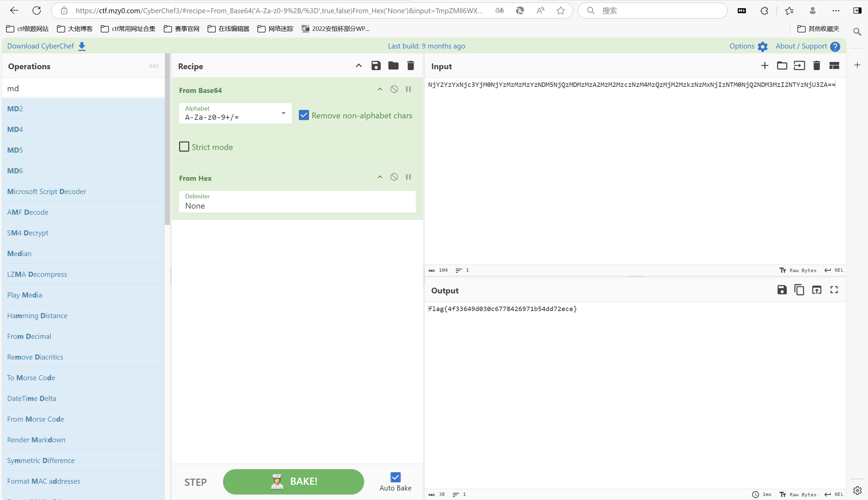
Task: Click the Download CyberChef link
Action: click(46, 46)
